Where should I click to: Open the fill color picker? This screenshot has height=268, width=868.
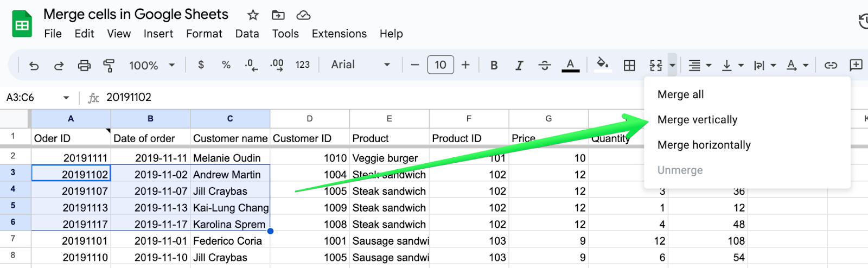(602, 65)
